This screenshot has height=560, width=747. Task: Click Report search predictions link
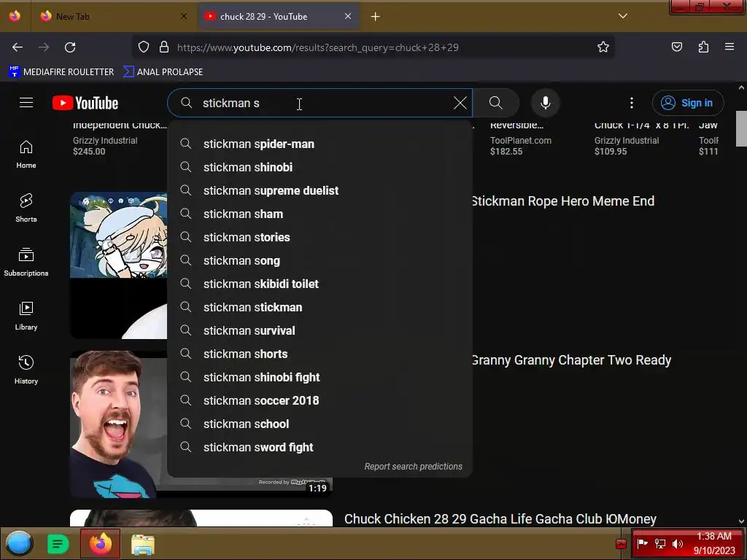coord(413,467)
